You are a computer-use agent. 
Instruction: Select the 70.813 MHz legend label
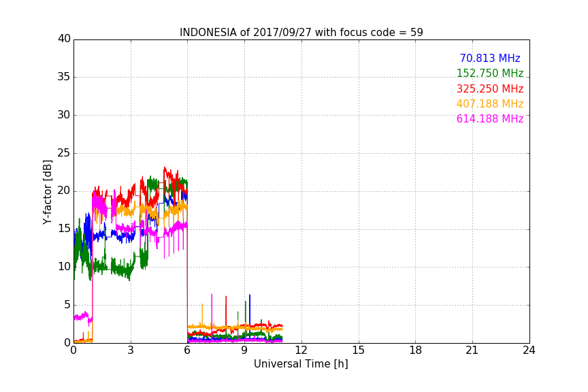490,59
